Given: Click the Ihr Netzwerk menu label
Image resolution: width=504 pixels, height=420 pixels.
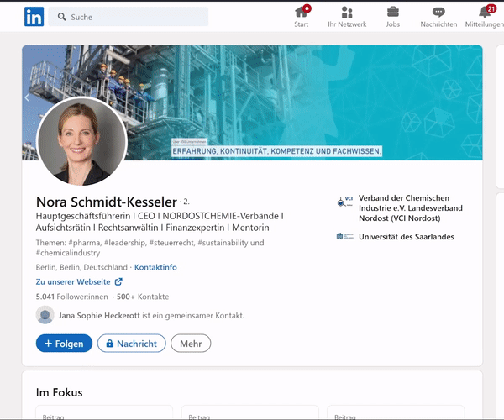Looking at the screenshot, I should click(347, 24).
